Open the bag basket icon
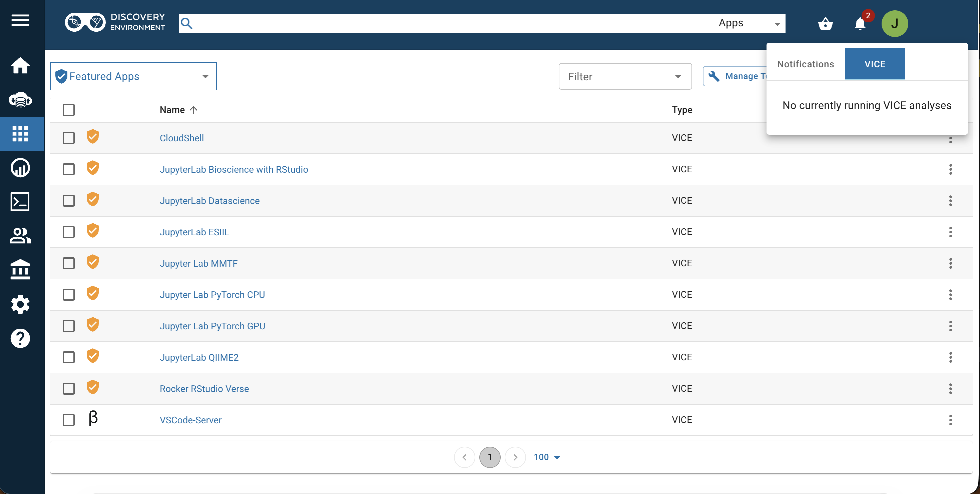The width and height of the screenshot is (980, 494). coord(825,24)
